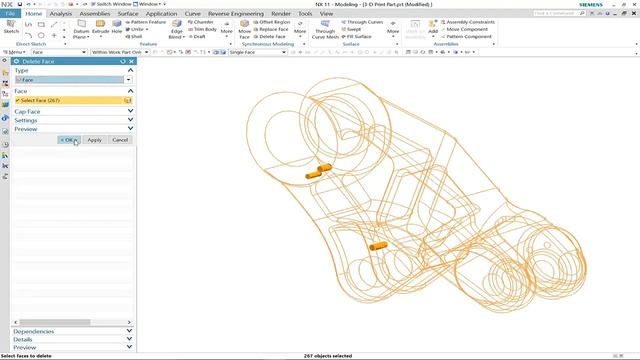Expand More in the Surface group
Viewport: 640px width, 360px height.
(x=393, y=29)
